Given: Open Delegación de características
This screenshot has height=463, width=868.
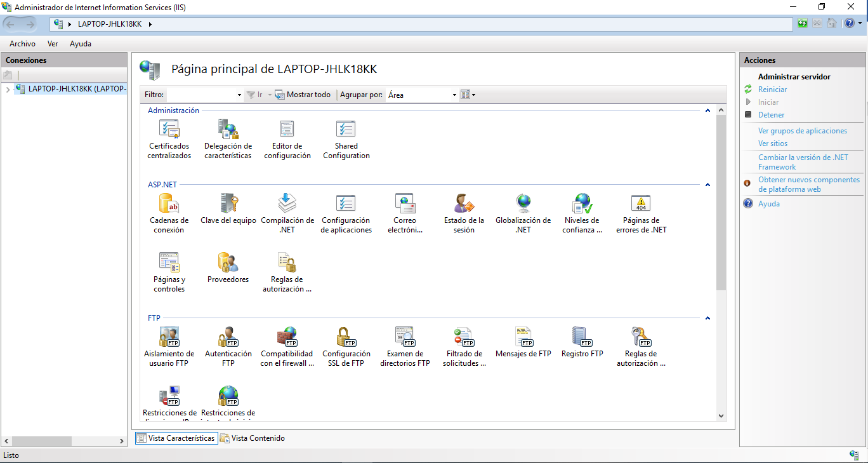Looking at the screenshot, I should [228, 139].
